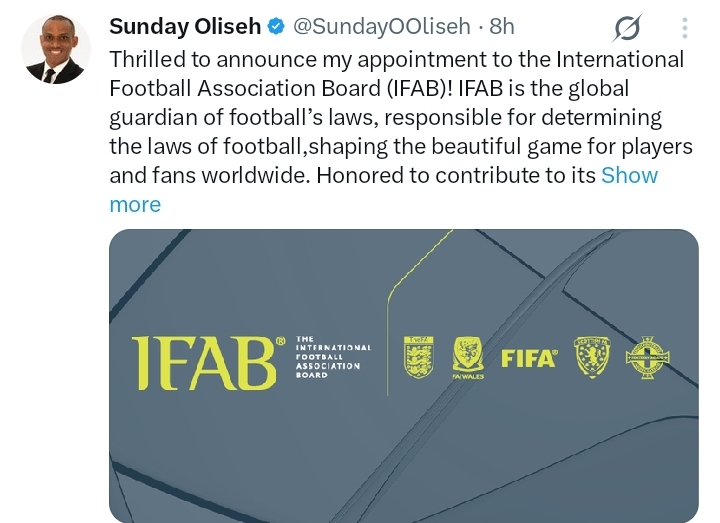720x523 pixels.
Task: Click the England FA three lions crest
Action: click(418, 357)
